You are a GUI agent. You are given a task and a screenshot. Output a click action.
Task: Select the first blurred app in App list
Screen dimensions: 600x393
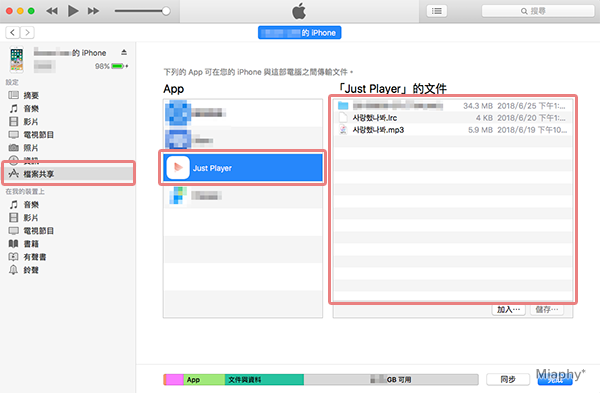click(x=243, y=113)
